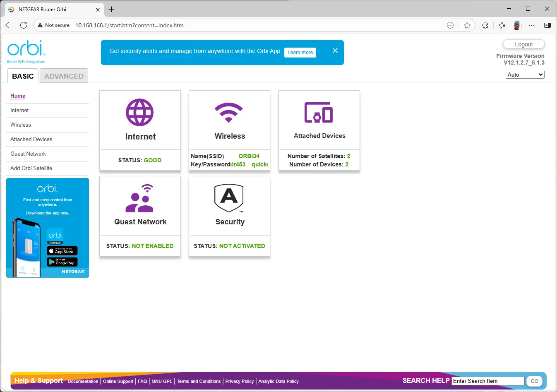
Task: Open the browser Extensions icon
Action: (485, 25)
